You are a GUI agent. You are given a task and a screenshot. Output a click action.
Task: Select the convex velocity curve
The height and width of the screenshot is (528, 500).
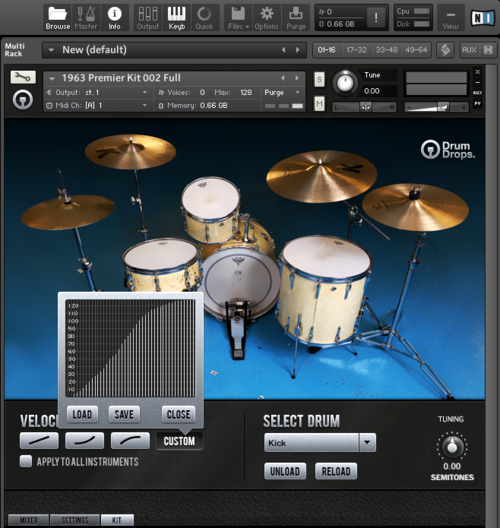(130, 440)
